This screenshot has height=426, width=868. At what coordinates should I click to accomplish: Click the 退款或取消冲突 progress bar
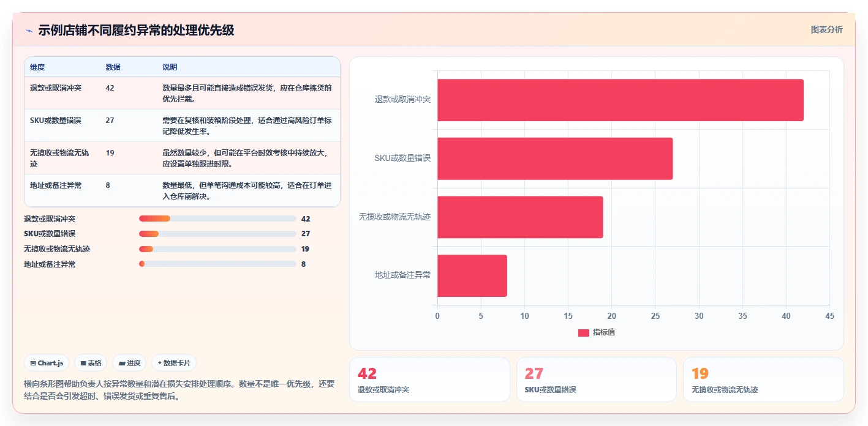[217, 219]
